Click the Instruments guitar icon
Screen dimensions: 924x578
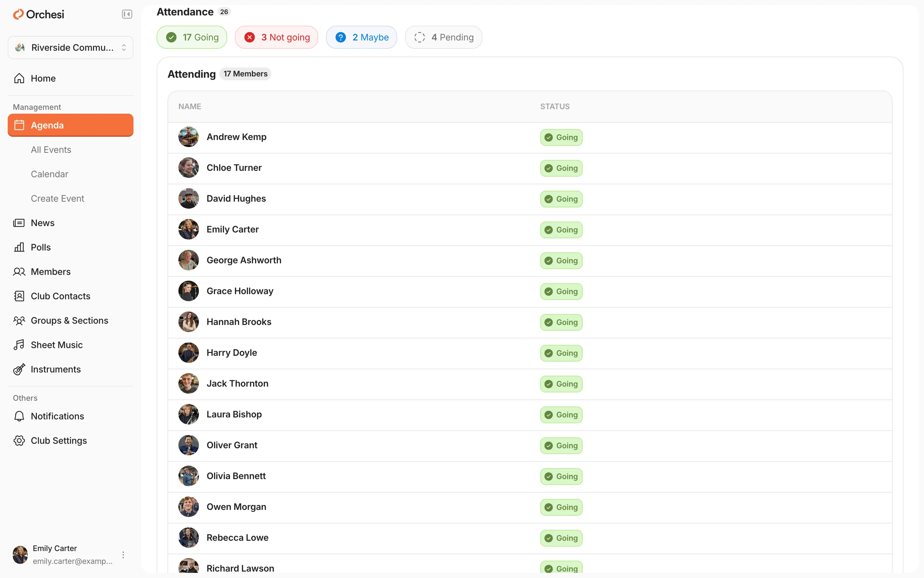point(19,369)
